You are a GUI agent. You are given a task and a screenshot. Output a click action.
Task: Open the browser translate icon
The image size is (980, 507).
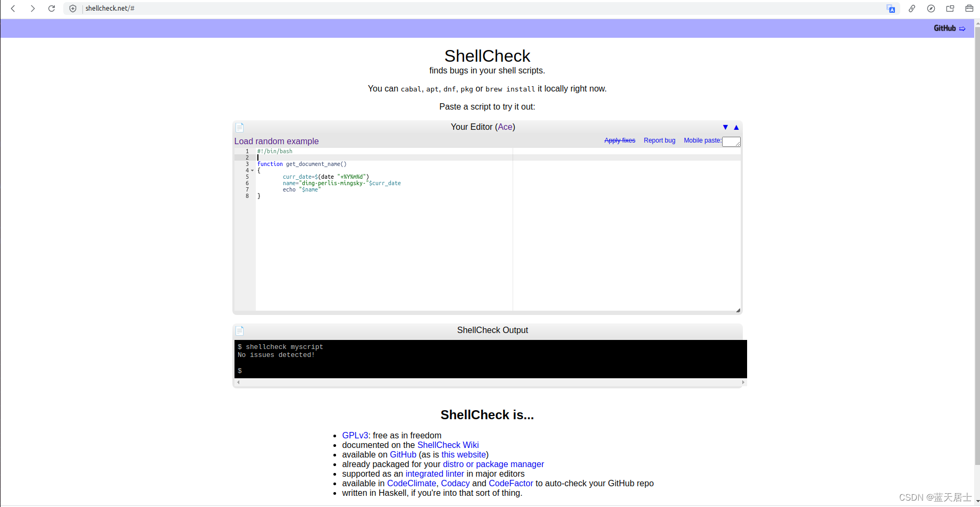[x=892, y=9]
